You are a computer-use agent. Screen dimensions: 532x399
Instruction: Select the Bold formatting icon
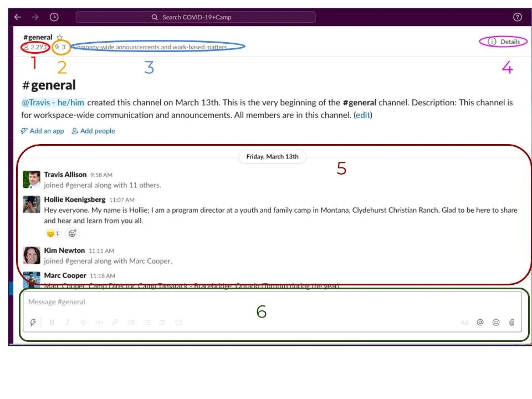coord(52,322)
